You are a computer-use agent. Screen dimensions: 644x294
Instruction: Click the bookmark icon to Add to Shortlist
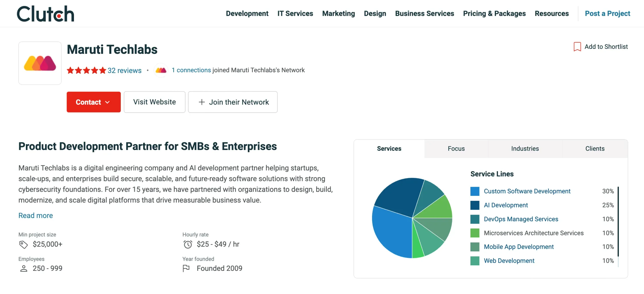(577, 46)
